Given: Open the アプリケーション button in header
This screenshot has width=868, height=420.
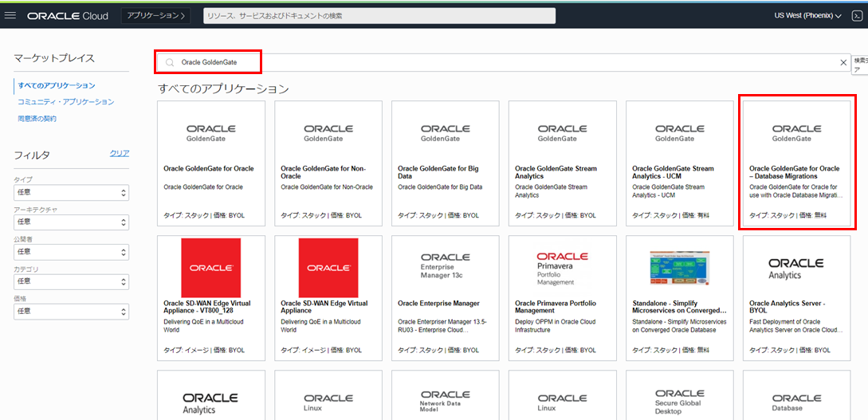Looking at the screenshot, I should [156, 15].
